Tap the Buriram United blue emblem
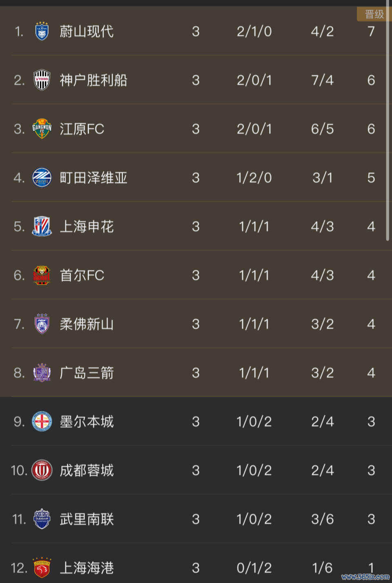The height and width of the screenshot is (583, 392). [x=42, y=519]
